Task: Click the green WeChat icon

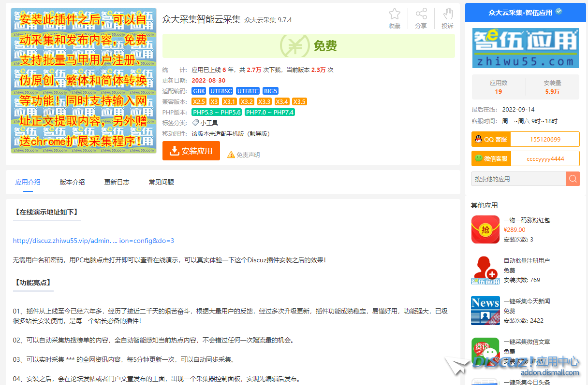Action: (478, 158)
